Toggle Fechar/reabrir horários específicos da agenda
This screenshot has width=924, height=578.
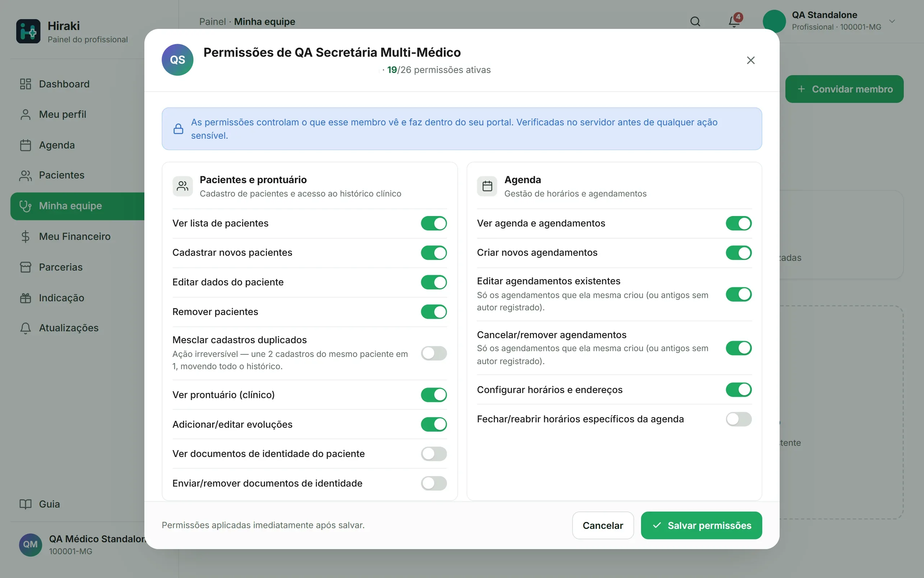tap(738, 419)
